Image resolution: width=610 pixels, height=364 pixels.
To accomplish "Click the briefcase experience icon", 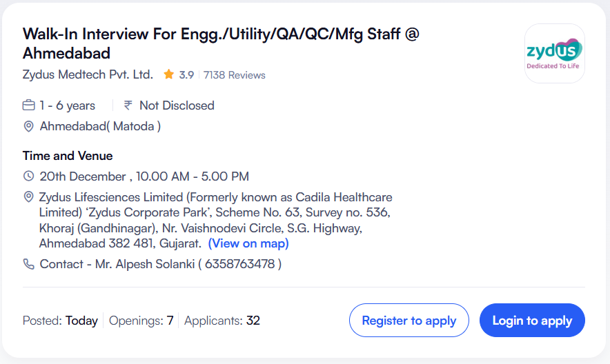I will click(x=28, y=105).
